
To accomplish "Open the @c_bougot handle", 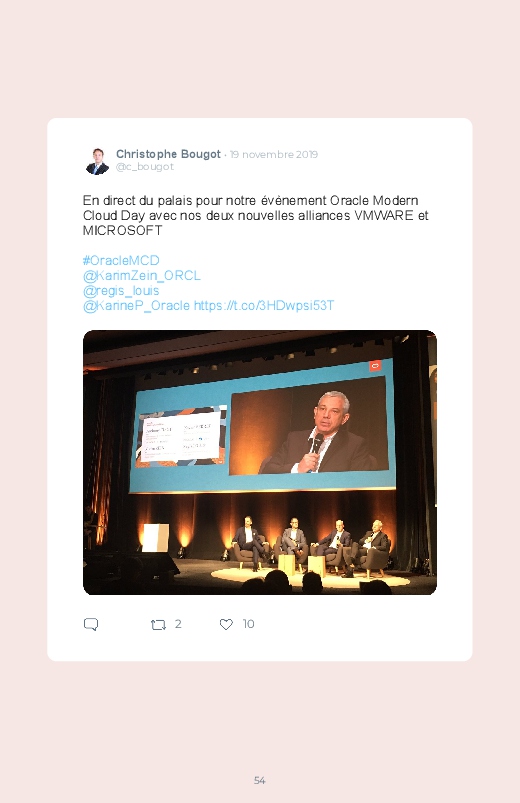I will [144, 167].
